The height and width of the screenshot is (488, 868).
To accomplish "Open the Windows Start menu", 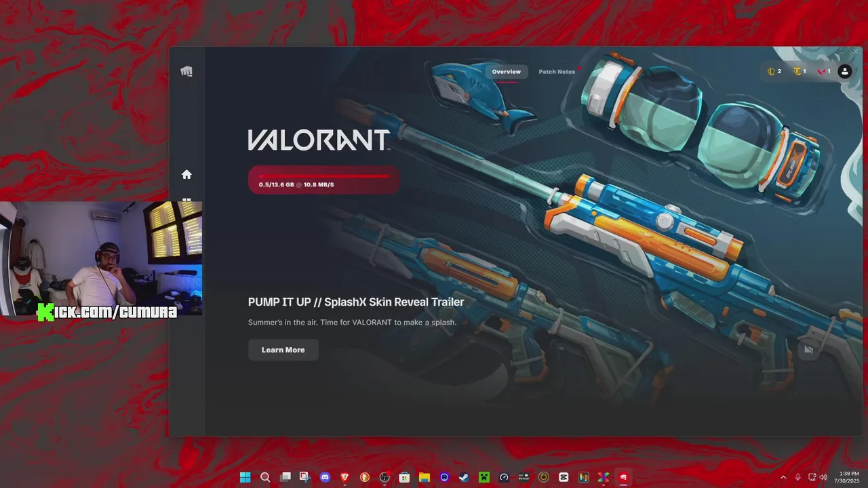I will pos(245,477).
